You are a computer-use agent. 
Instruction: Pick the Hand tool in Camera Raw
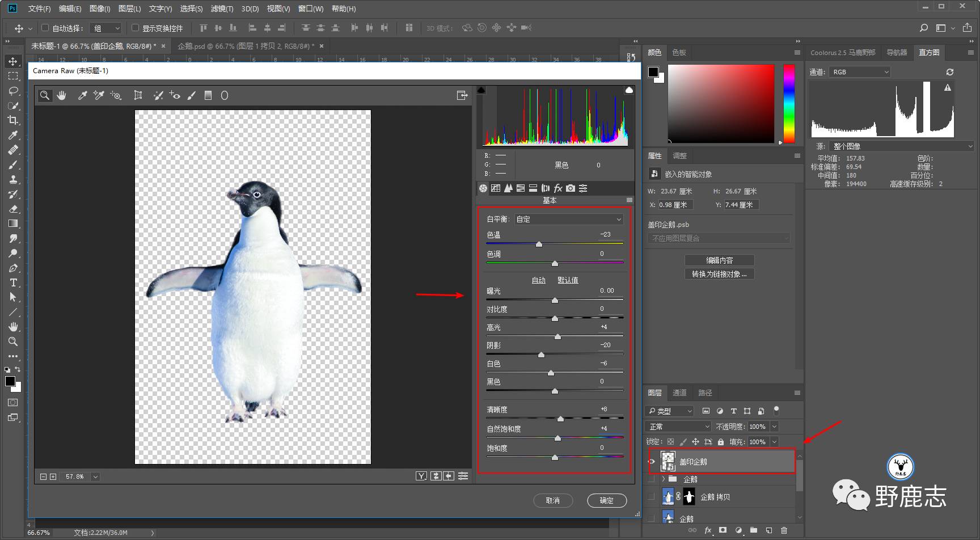point(61,95)
